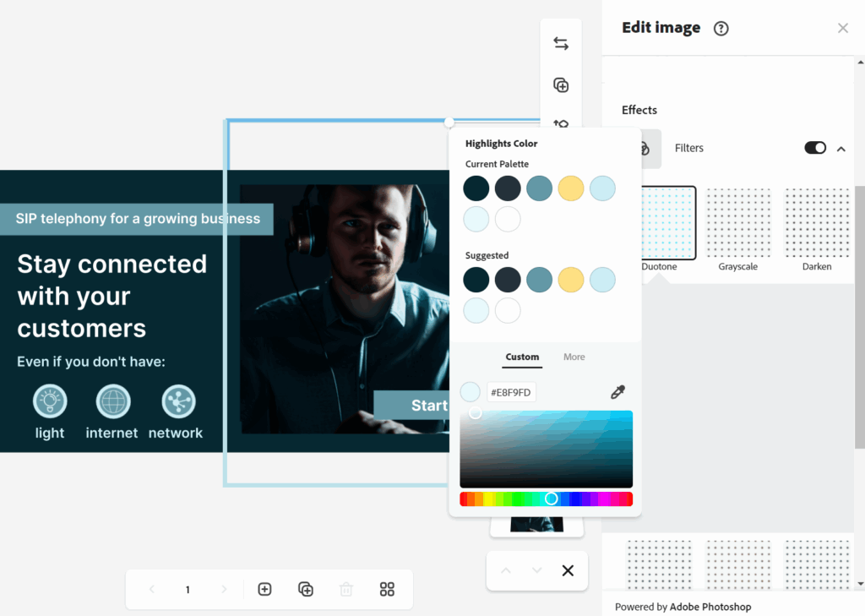
Task: Pick light blue swatch in Current Palette
Action: 602,188
